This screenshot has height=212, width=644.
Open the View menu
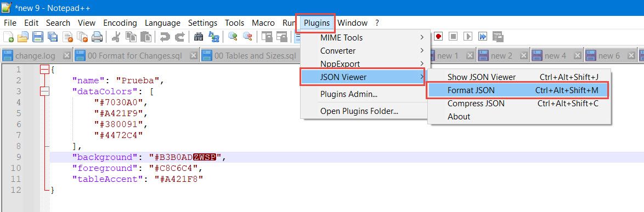pos(87,23)
